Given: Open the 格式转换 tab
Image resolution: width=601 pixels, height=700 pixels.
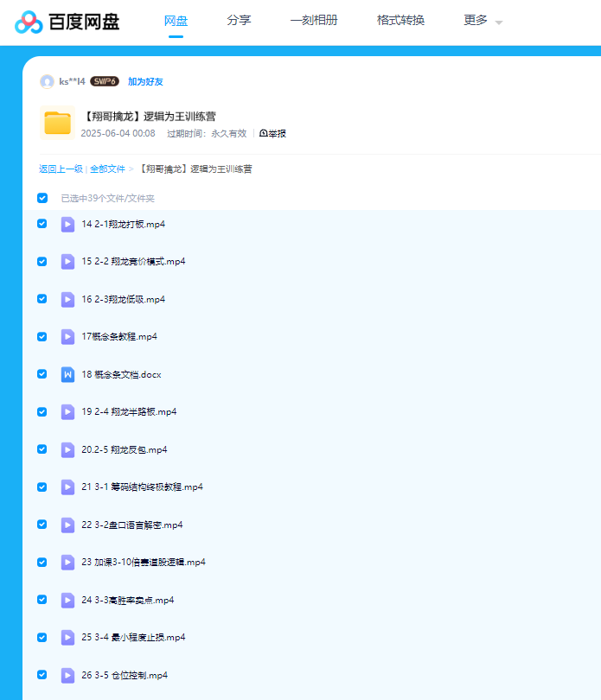Looking at the screenshot, I should [400, 20].
